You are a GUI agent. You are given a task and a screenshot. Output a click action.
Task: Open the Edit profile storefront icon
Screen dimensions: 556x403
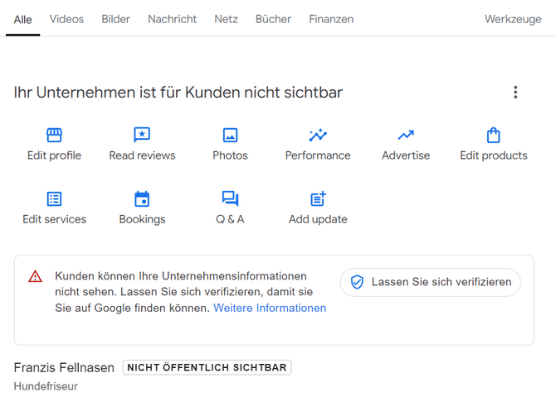[x=54, y=135]
